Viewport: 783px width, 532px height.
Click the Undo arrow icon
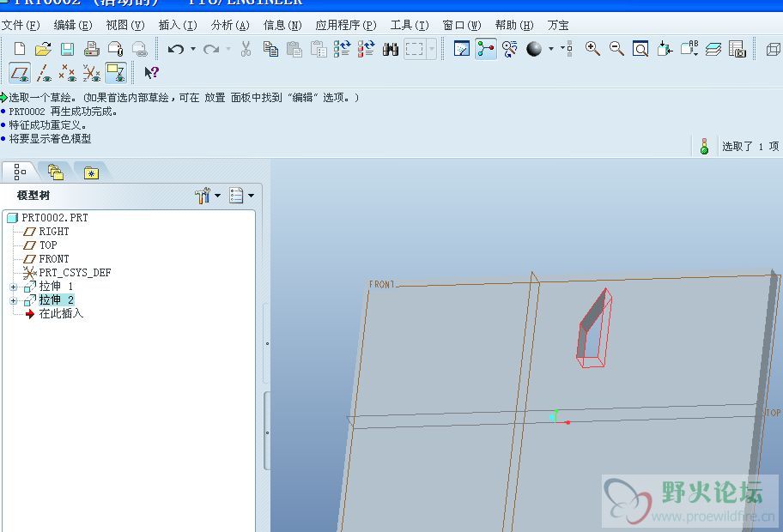tap(176, 49)
